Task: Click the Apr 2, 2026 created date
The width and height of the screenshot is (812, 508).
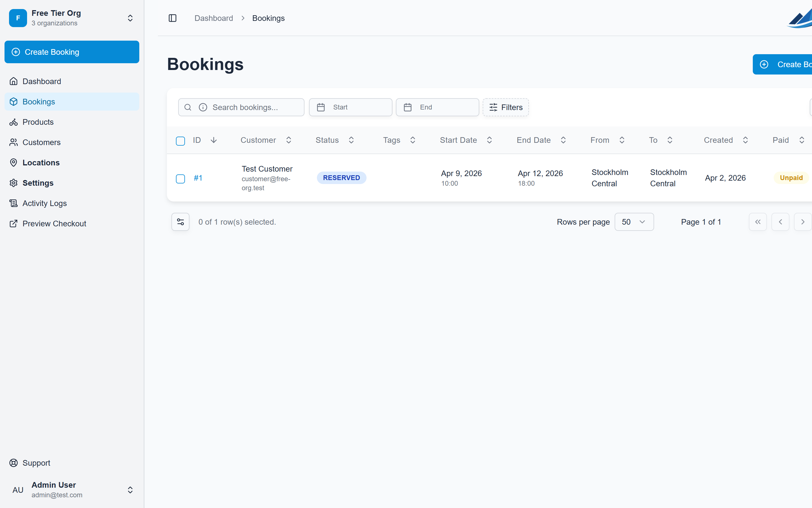Action: pyautogui.click(x=725, y=178)
